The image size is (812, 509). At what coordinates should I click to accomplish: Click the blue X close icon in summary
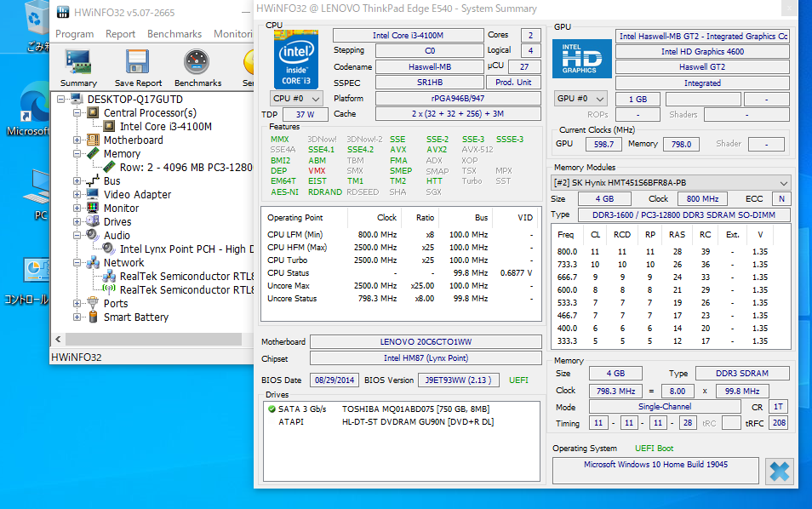coord(779,471)
